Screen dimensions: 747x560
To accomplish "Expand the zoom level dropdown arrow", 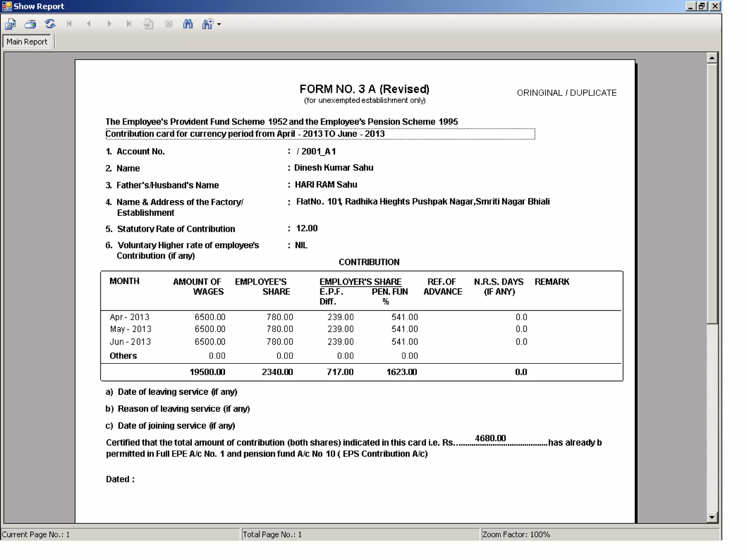I will (219, 24).
